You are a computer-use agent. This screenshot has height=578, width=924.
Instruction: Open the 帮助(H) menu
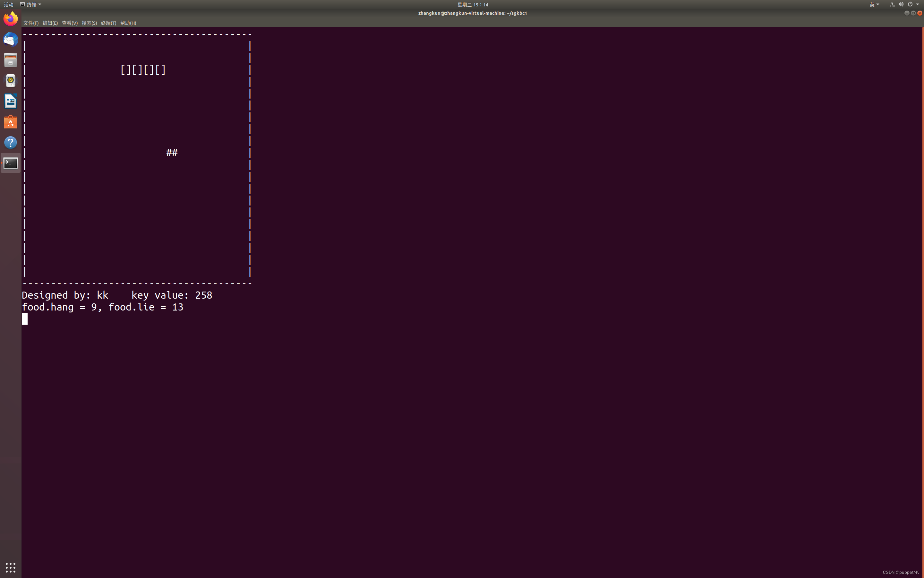(x=128, y=23)
